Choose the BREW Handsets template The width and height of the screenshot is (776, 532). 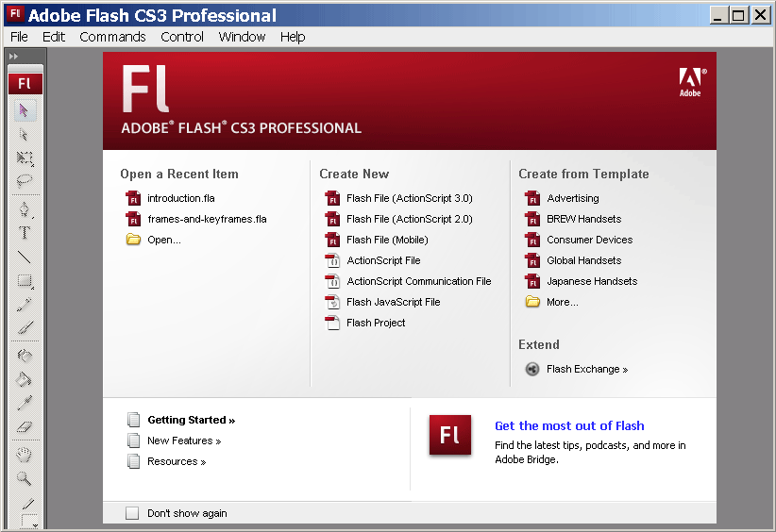pyautogui.click(x=584, y=219)
